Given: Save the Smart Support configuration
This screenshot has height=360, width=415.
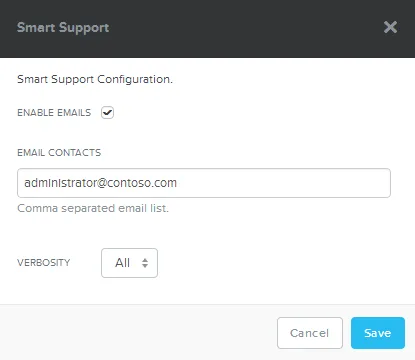Looking at the screenshot, I should (378, 333).
